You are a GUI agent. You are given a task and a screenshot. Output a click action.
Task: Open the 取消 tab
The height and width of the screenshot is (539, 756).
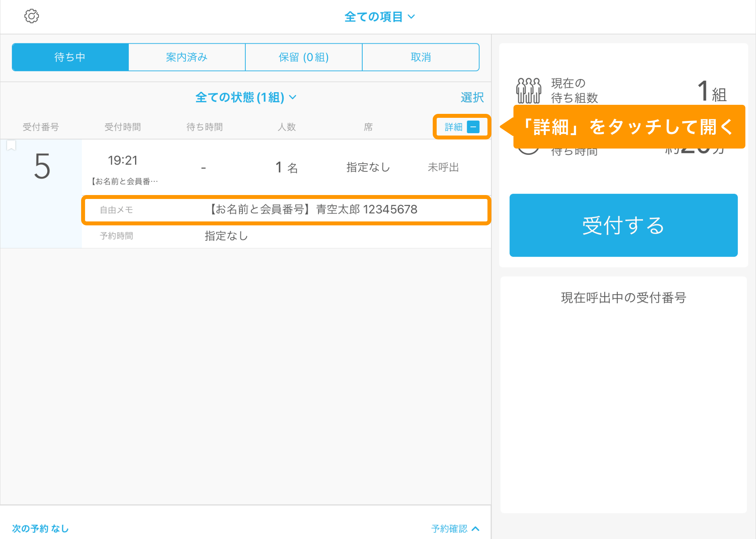(421, 57)
